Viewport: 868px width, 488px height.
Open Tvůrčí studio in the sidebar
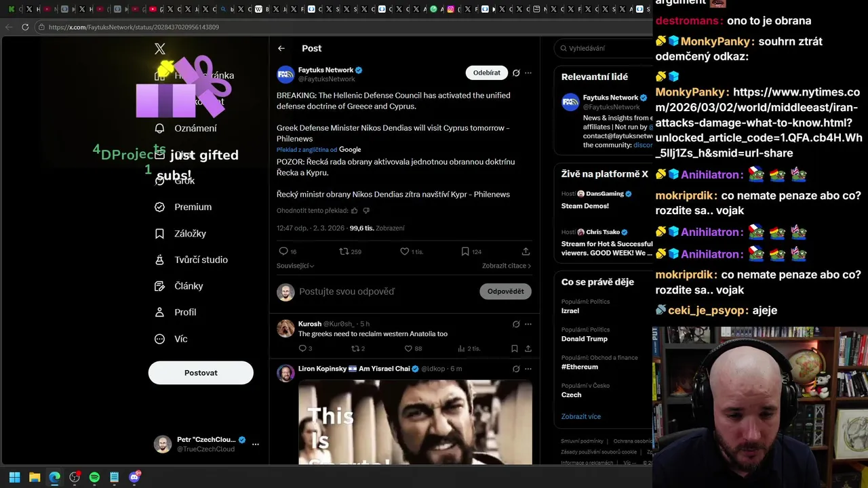pyautogui.click(x=191, y=260)
